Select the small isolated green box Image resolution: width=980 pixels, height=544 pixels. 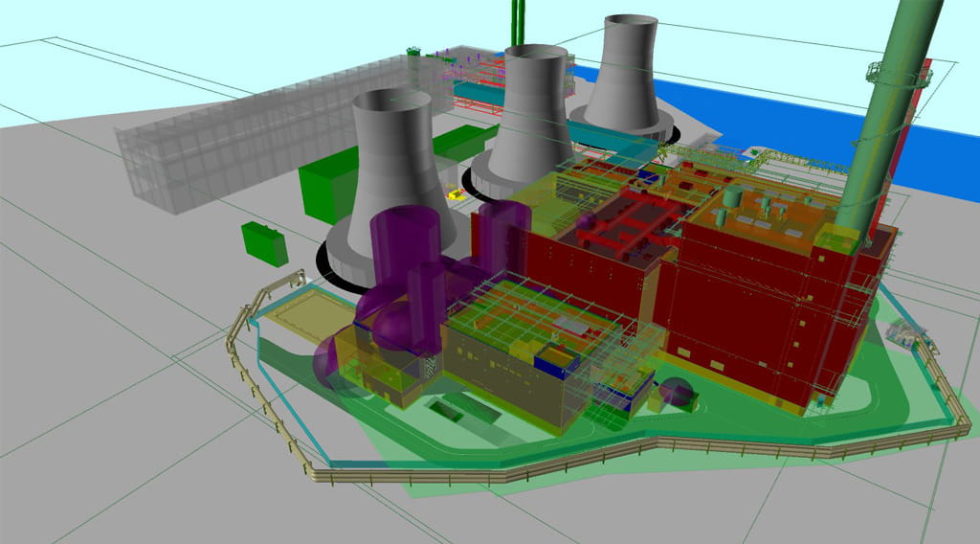pos(265,243)
